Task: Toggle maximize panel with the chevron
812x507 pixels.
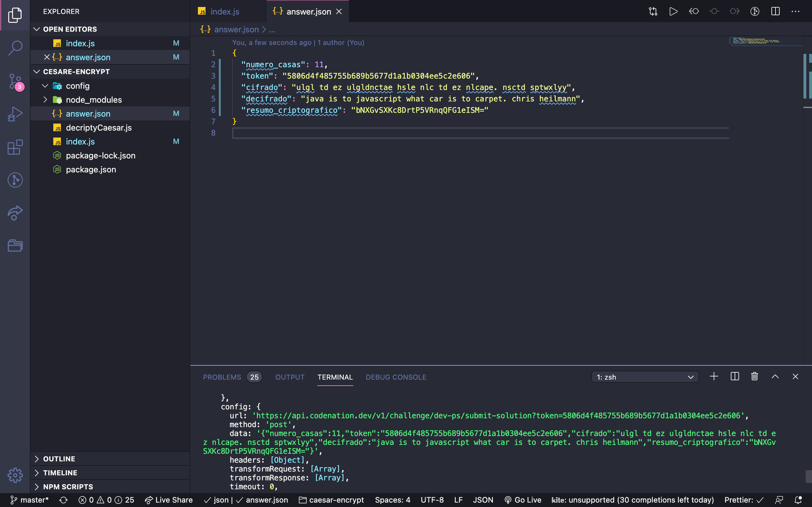Action: (775, 376)
